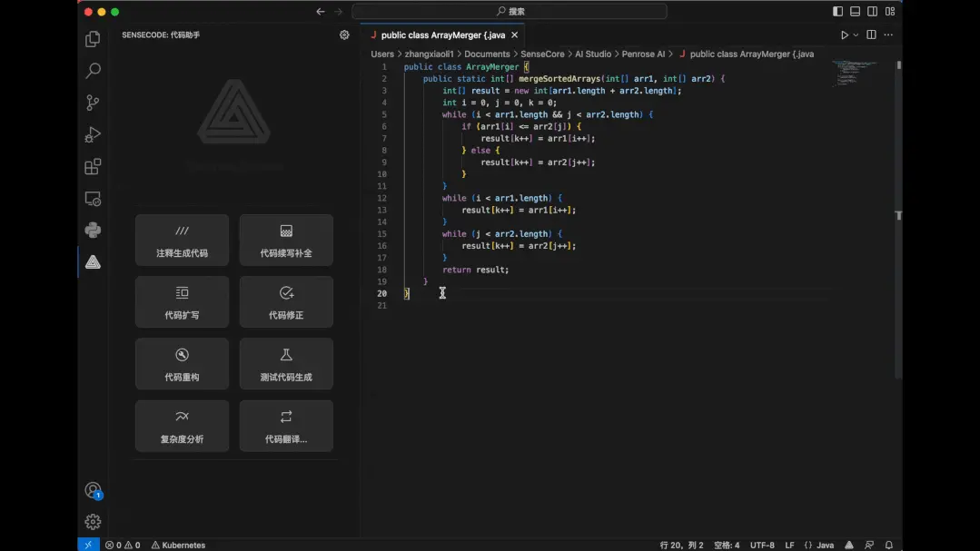Click line number 12 in gutter
The width and height of the screenshot is (980, 551).
381,198
